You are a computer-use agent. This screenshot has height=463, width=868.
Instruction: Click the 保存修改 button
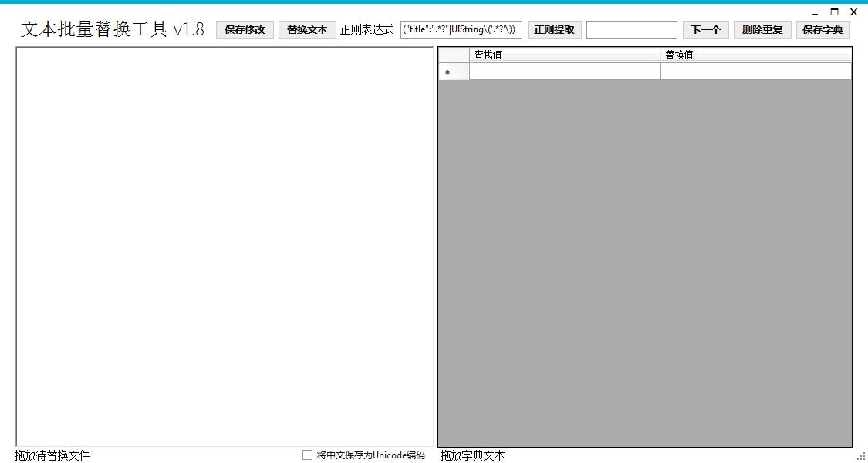[244, 29]
